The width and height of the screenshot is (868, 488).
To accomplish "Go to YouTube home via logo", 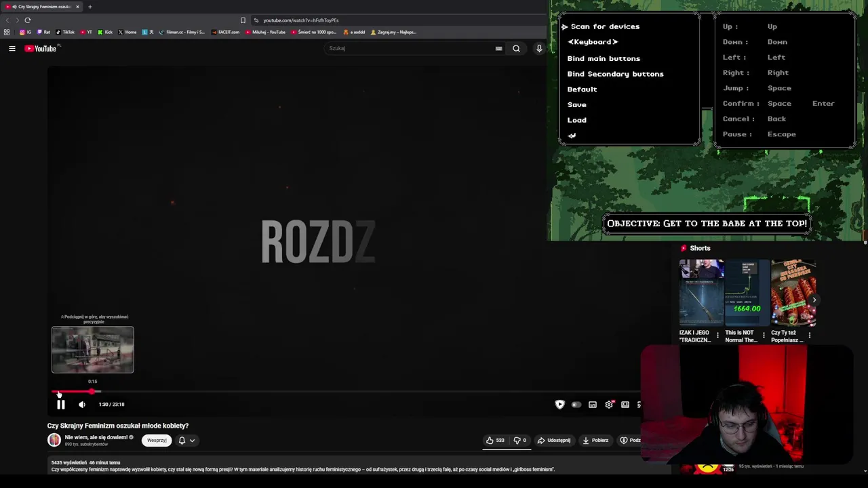I will point(41,48).
